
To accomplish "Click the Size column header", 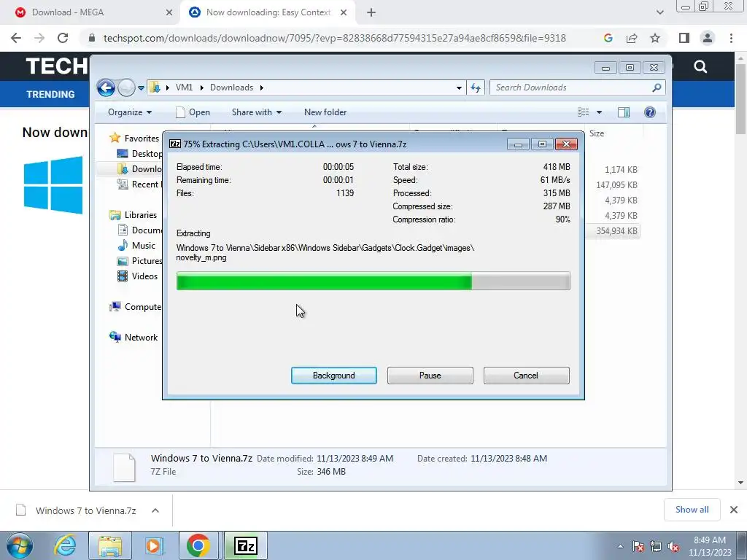I will tap(597, 133).
